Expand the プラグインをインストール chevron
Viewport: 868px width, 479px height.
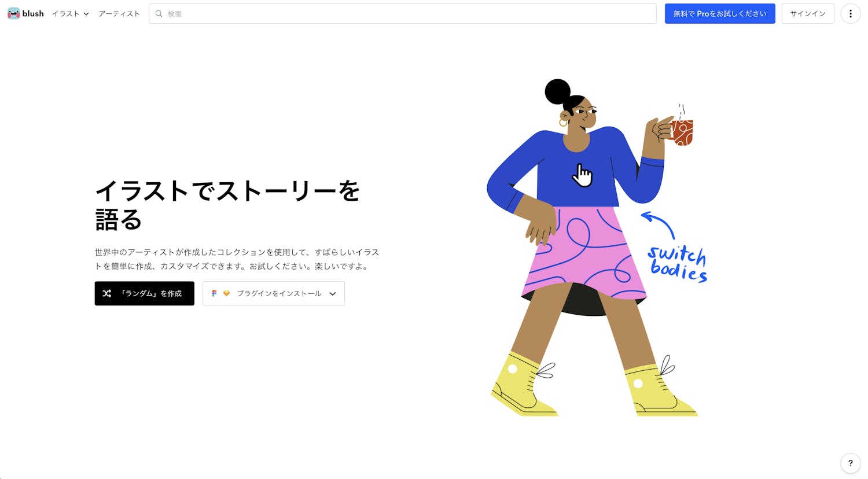(x=332, y=294)
